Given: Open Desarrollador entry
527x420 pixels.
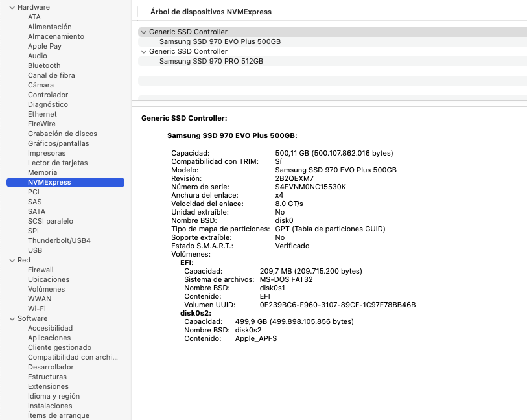Looking at the screenshot, I should 51,368.
